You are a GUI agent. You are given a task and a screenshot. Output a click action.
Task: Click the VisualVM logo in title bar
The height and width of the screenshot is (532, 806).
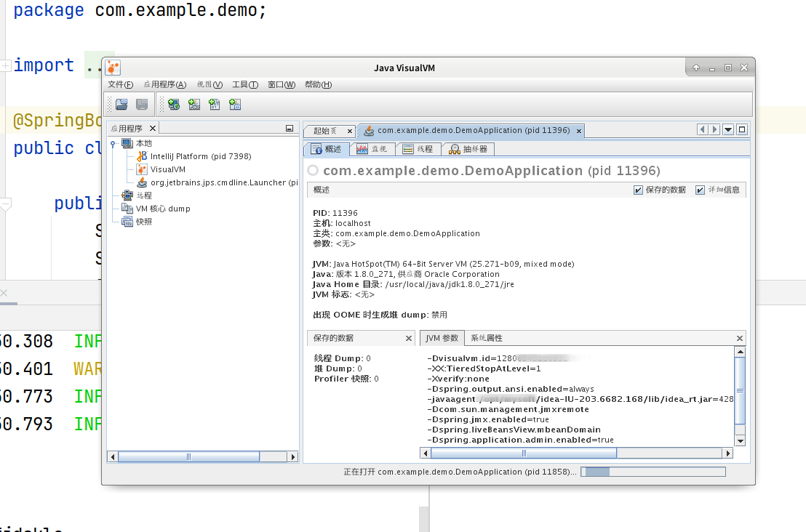(x=113, y=68)
